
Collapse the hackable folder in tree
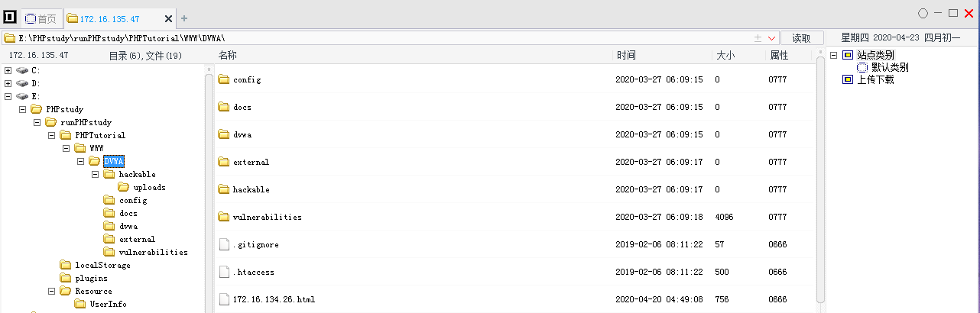(x=96, y=174)
